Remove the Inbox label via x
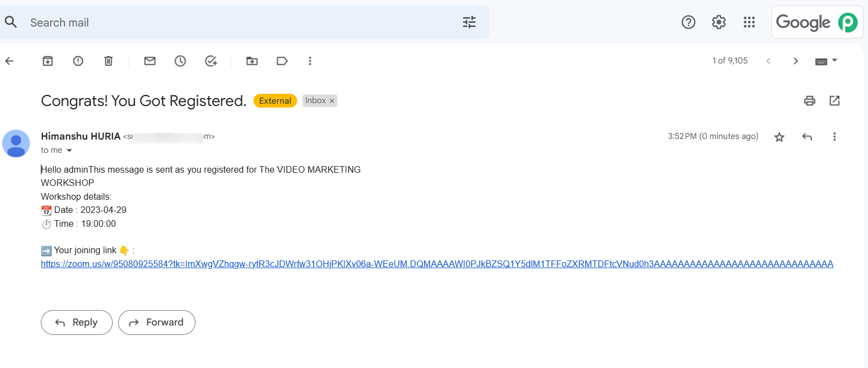 (332, 101)
